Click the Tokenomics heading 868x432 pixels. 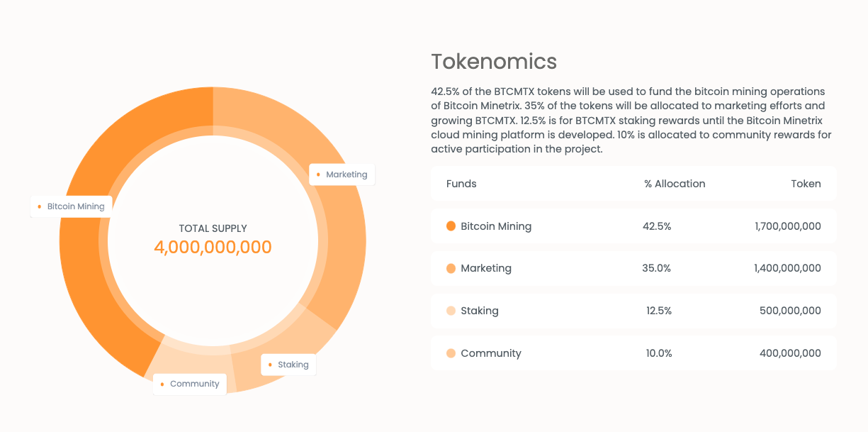click(x=494, y=62)
